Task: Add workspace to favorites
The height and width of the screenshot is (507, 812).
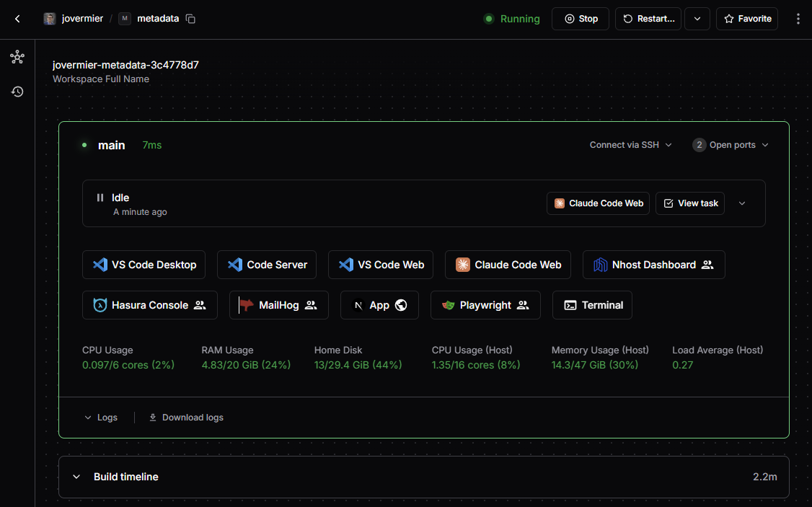Action: tap(747, 19)
